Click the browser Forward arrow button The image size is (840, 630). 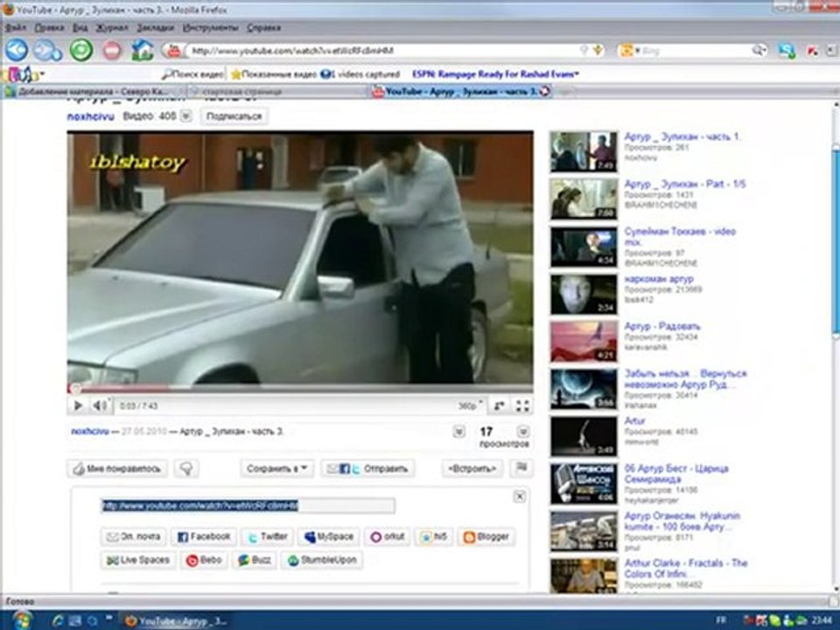pos(47,51)
